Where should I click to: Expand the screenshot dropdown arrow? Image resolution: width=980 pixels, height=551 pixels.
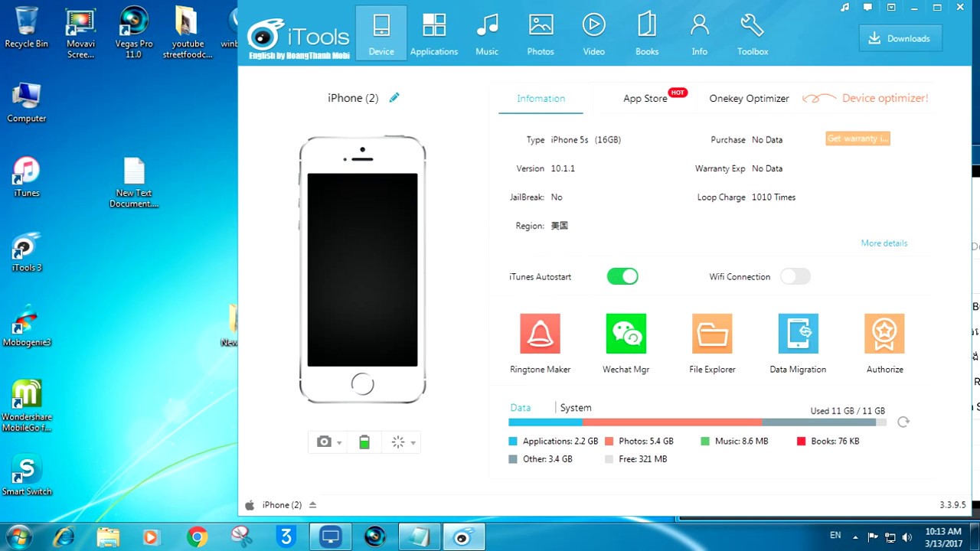pos(339,442)
